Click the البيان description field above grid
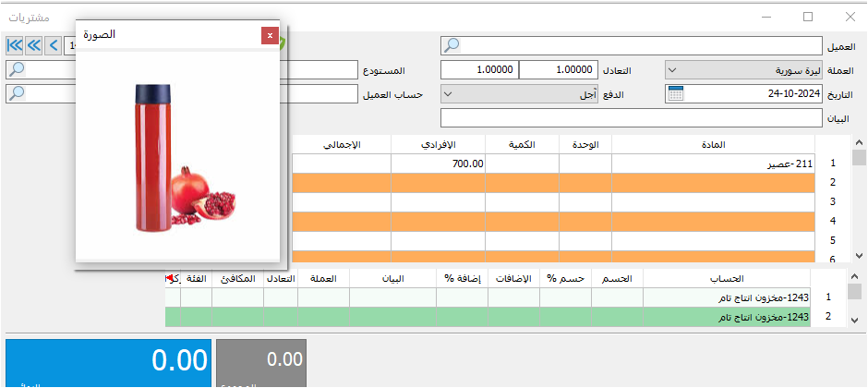Screen dimensions: 868x388 pos(632,118)
